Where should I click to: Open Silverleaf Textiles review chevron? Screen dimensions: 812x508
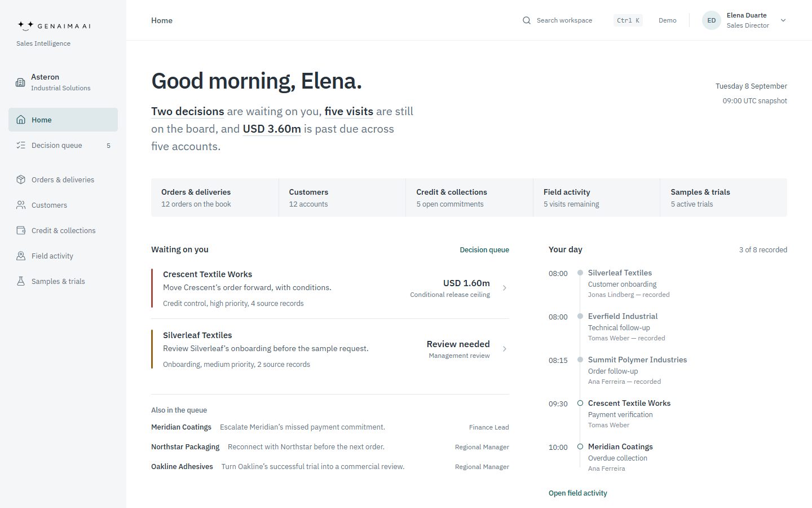pos(505,349)
